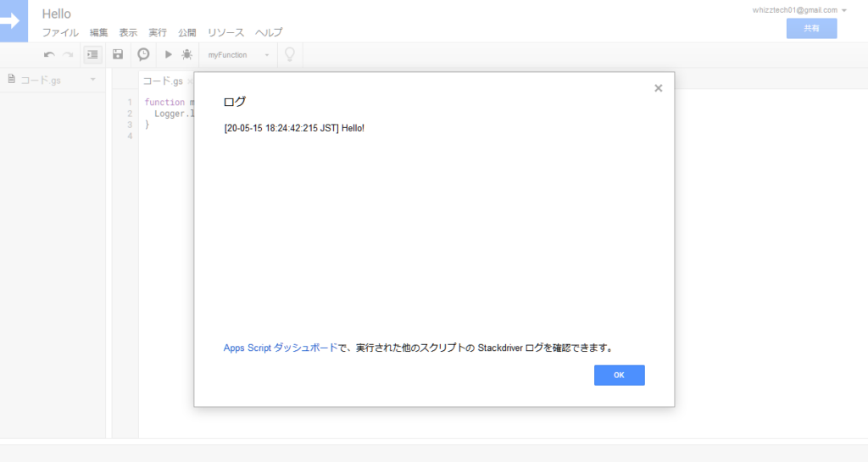Viewport: 868px width, 462px height.
Task: Open the 実行 menu
Action: click(158, 32)
